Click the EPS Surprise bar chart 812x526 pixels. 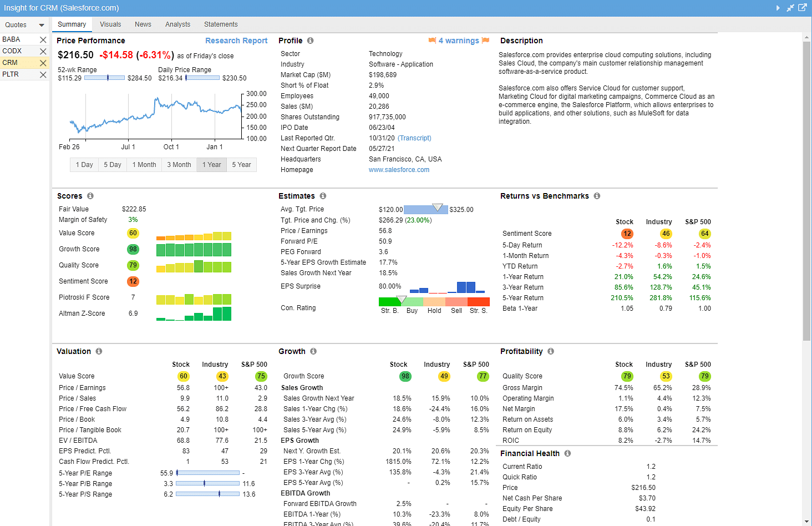pyautogui.click(x=447, y=287)
